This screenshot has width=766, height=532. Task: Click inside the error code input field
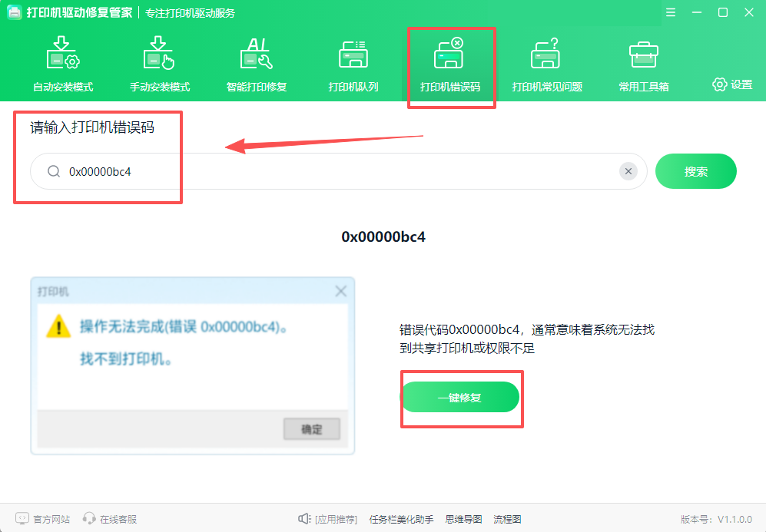pos(307,171)
